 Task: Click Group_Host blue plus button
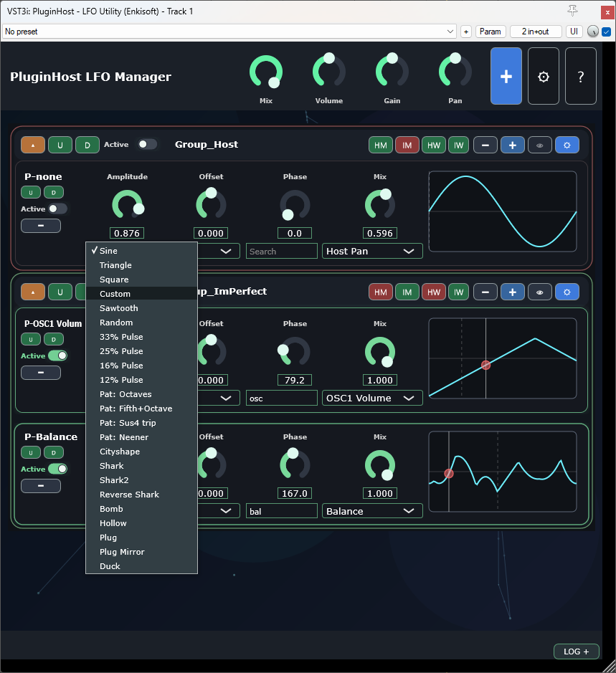(x=513, y=145)
